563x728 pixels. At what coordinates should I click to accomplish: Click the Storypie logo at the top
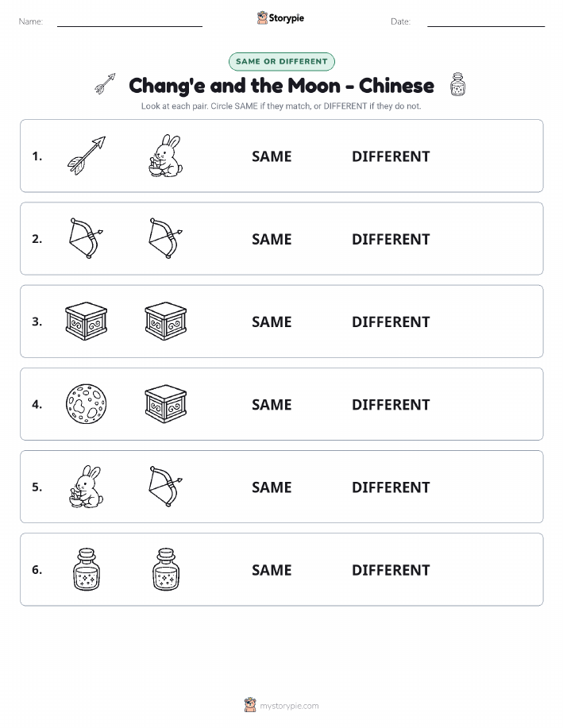tap(280, 18)
